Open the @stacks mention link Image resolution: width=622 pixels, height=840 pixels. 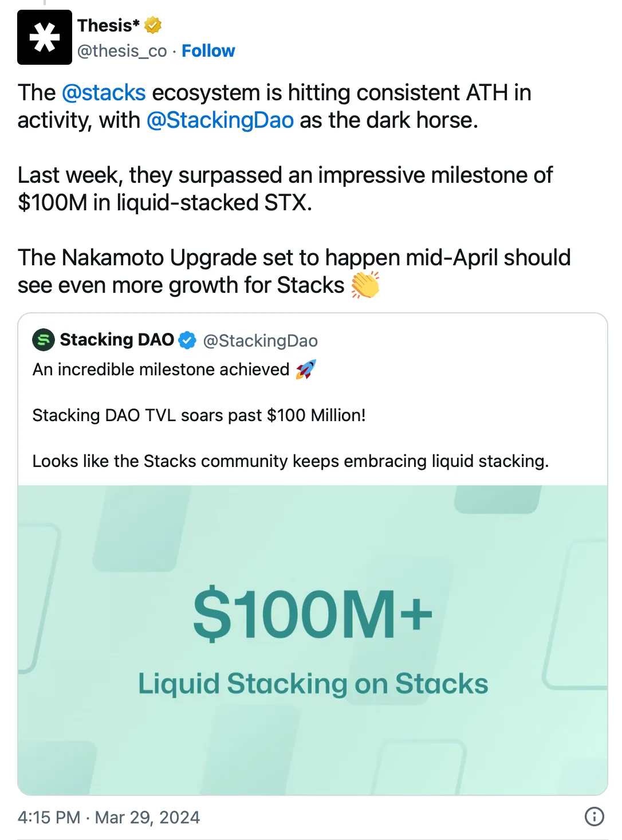tap(104, 92)
